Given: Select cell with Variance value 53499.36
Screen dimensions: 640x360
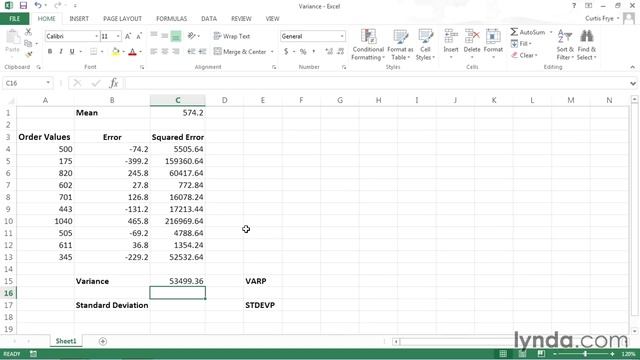Looking at the screenshot, I should tap(178, 281).
